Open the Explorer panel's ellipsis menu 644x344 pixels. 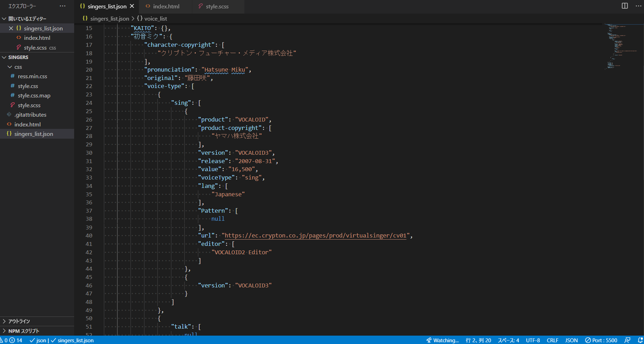point(63,6)
